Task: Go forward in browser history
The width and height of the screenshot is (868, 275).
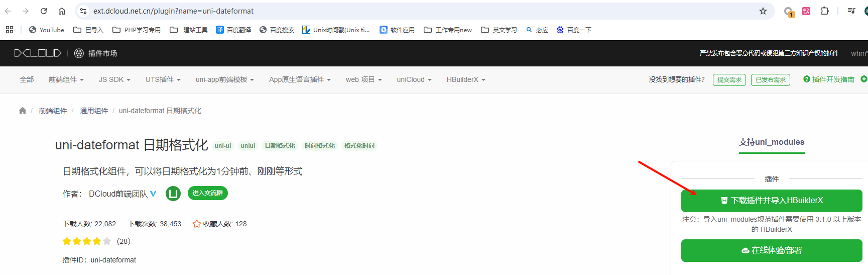Action: tap(26, 11)
